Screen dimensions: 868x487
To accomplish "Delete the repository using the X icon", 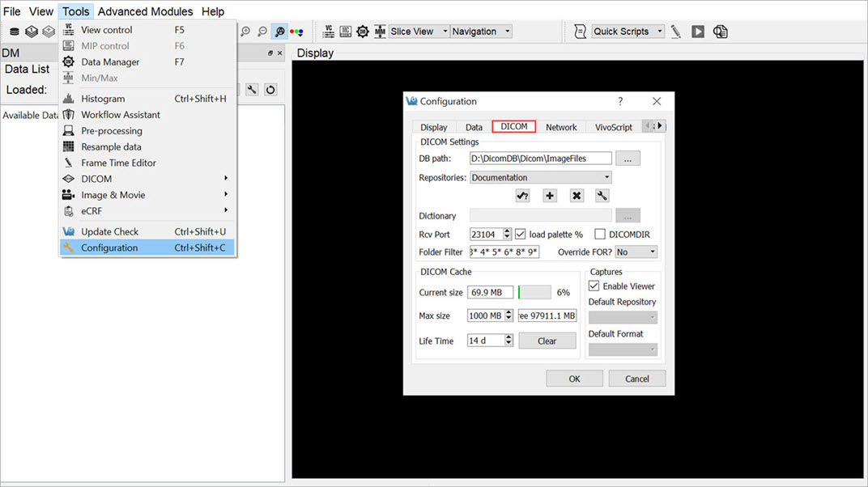I will (x=577, y=196).
